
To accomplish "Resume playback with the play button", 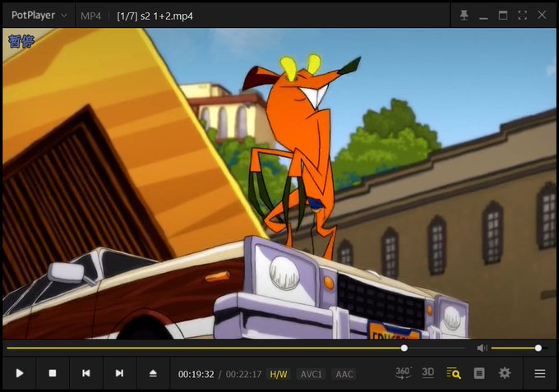I will (x=20, y=373).
